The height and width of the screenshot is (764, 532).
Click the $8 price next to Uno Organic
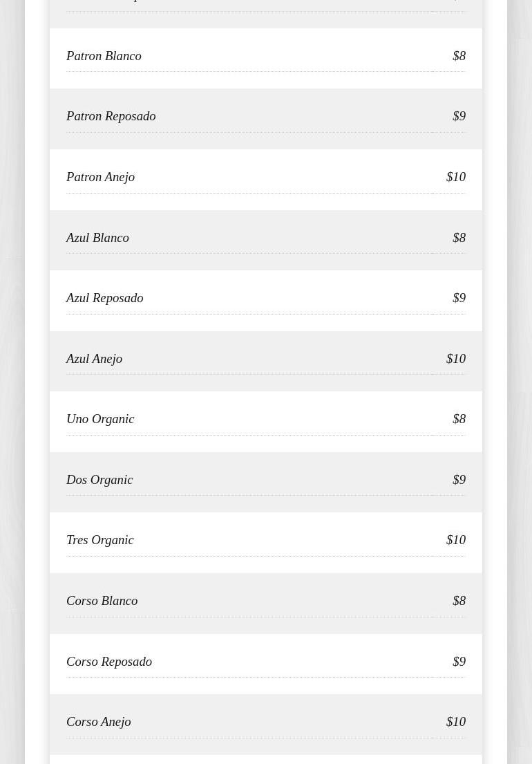pos(459,419)
